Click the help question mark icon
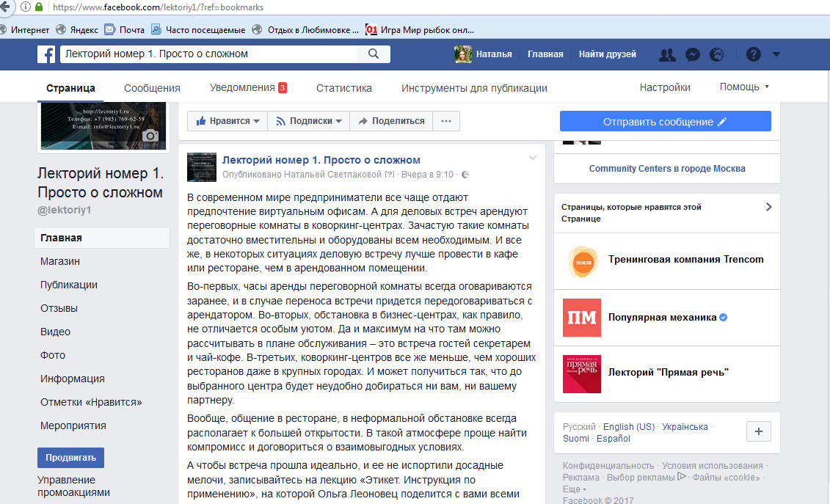Viewport: 830px width, 504px height. pyautogui.click(x=753, y=54)
